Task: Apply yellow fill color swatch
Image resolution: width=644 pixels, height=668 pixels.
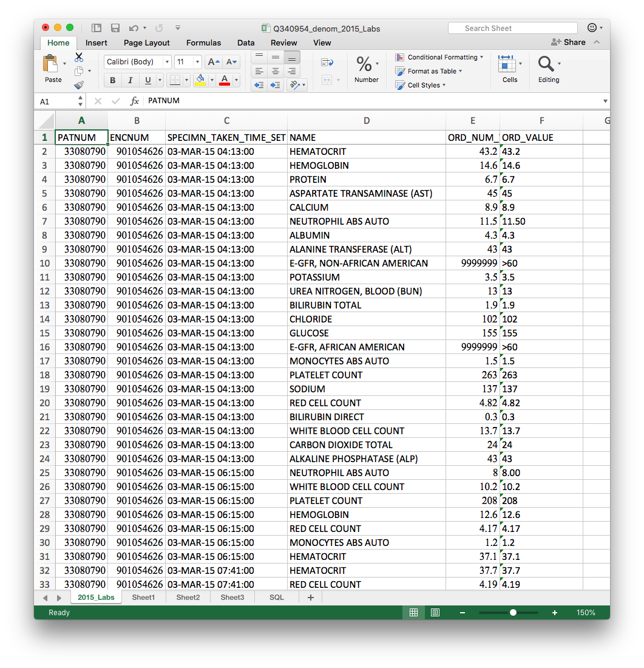Action: tap(200, 80)
